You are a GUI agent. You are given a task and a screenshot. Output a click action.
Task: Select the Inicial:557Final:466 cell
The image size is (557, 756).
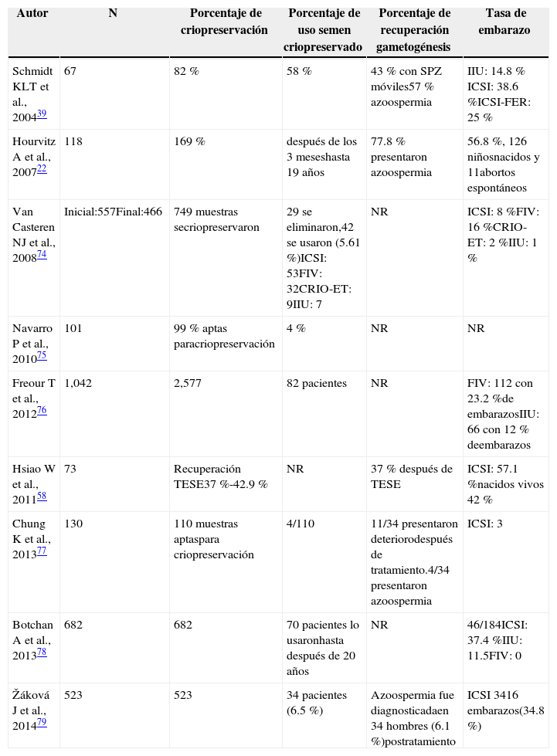113,211
